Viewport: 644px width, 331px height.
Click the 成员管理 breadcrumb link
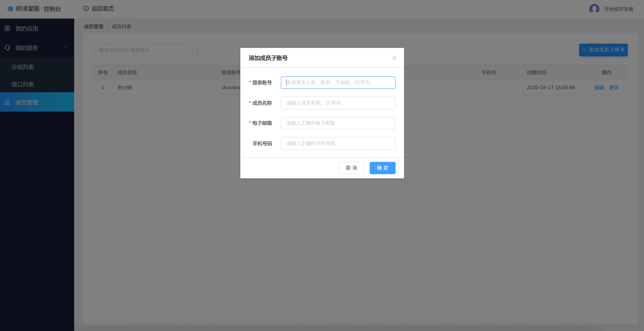[93, 26]
